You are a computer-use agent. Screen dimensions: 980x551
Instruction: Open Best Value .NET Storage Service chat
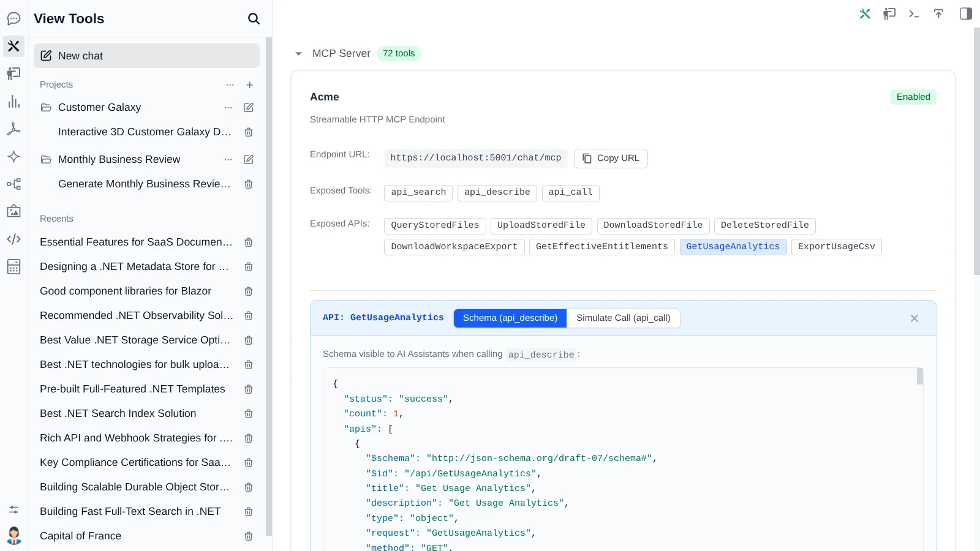(136, 340)
